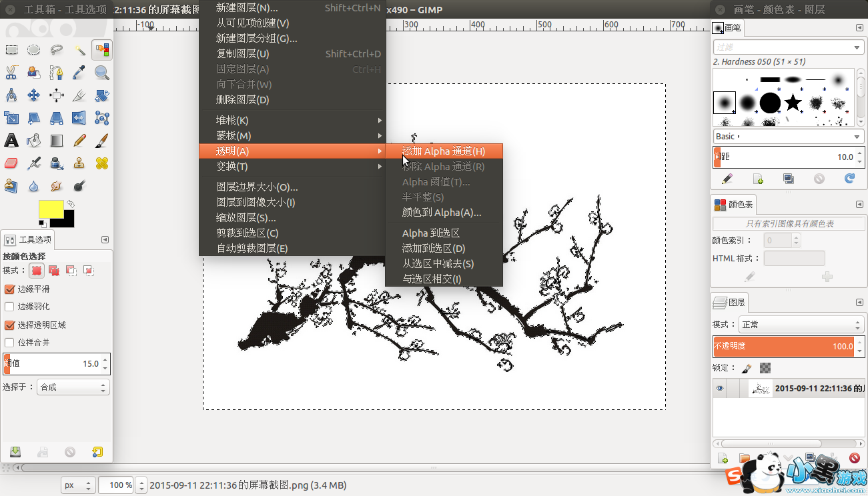
Task: Select the Rectangle Select tool
Action: 11,50
